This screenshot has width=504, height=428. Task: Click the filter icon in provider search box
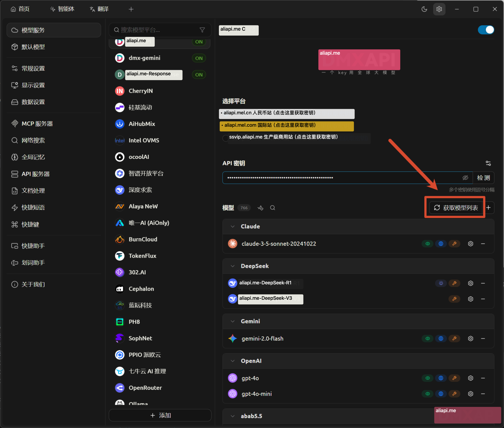point(202,30)
